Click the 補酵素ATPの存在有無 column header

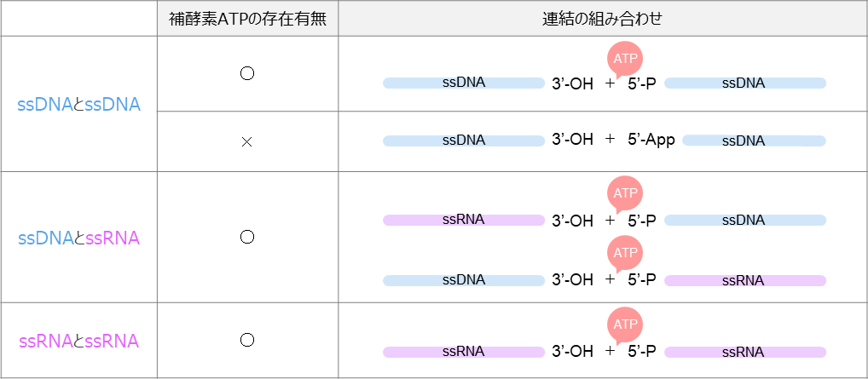coord(247,19)
